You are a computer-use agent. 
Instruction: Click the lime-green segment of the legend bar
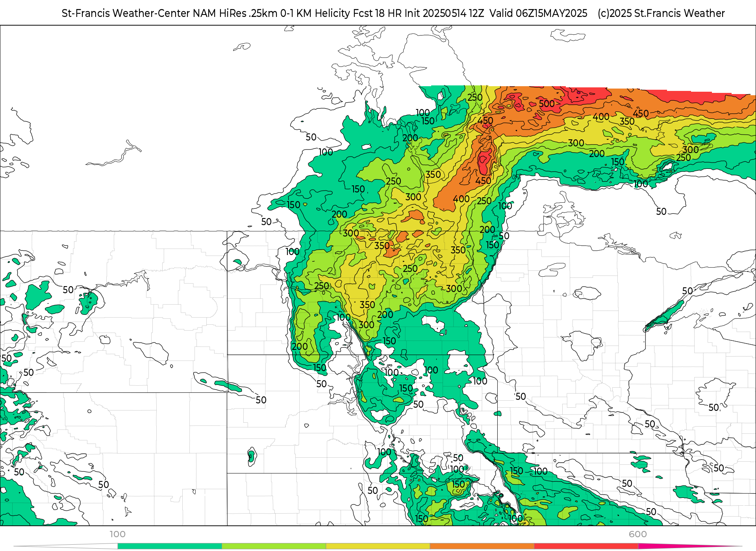point(274,546)
